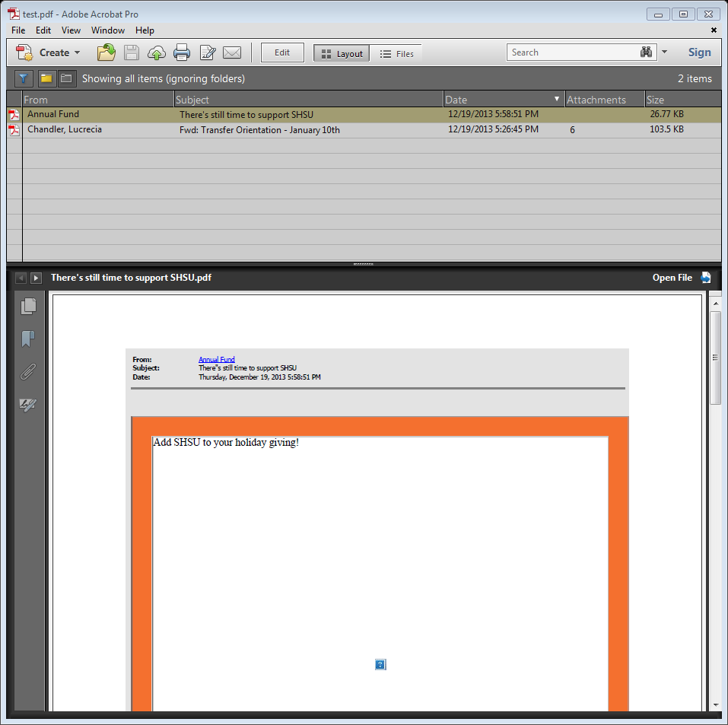Viewport: 728px width, 725px height.
Task: Click the preview scrollbar up arrow
Action: click(716, 304)
